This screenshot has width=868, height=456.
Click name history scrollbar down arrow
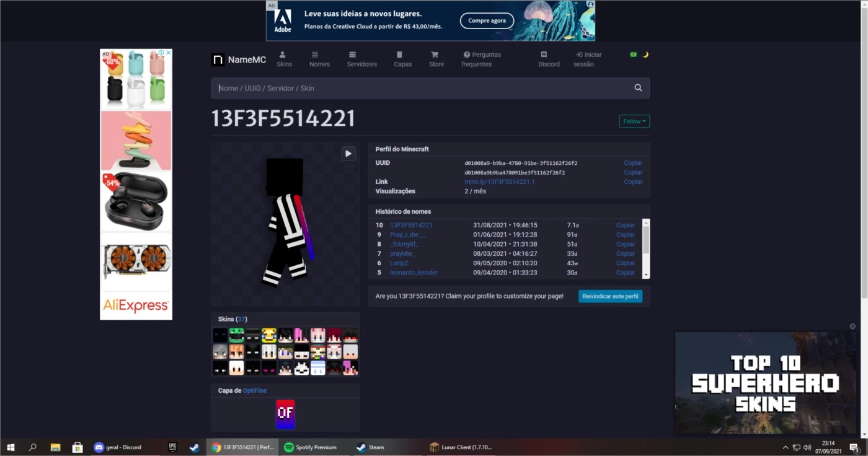646,274
